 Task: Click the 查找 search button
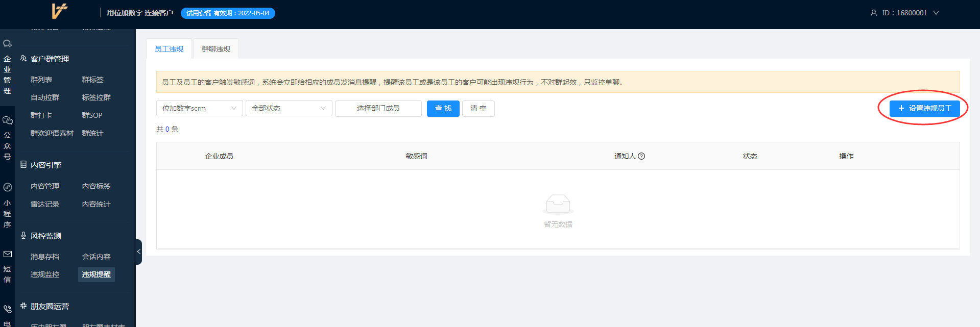pyautogui.click(x=443, y=108)
